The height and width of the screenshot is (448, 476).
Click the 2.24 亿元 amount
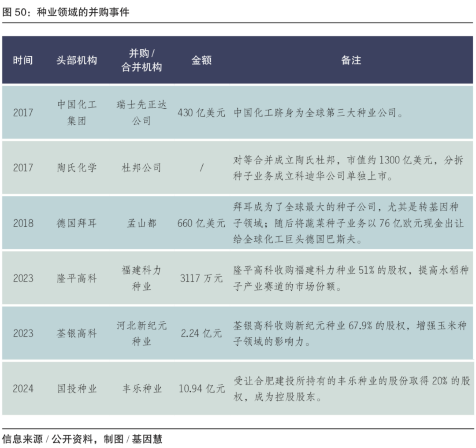[201, 333]
